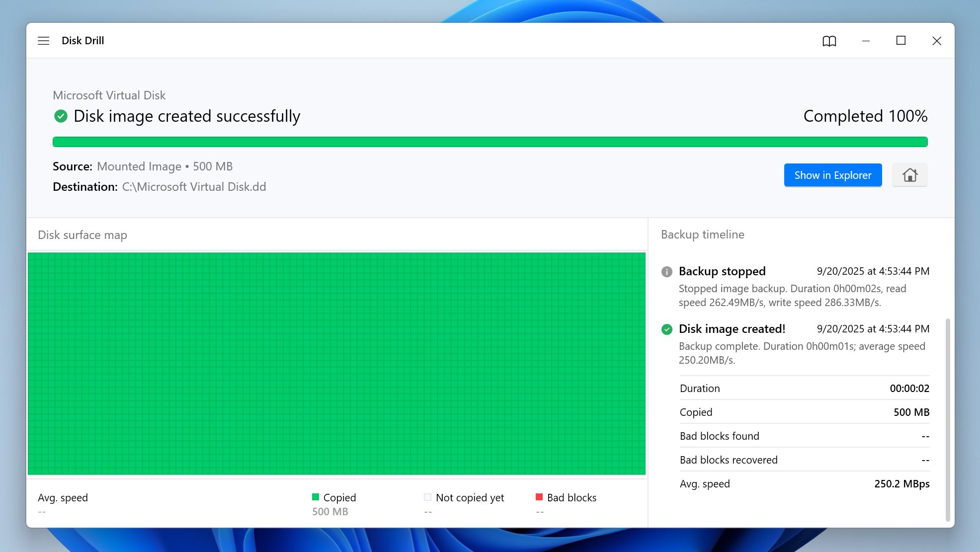Viewport: 980px width, 552px height.
Task: Click the success checkmark near Disk image created successfully
Action: coord(60,116)
